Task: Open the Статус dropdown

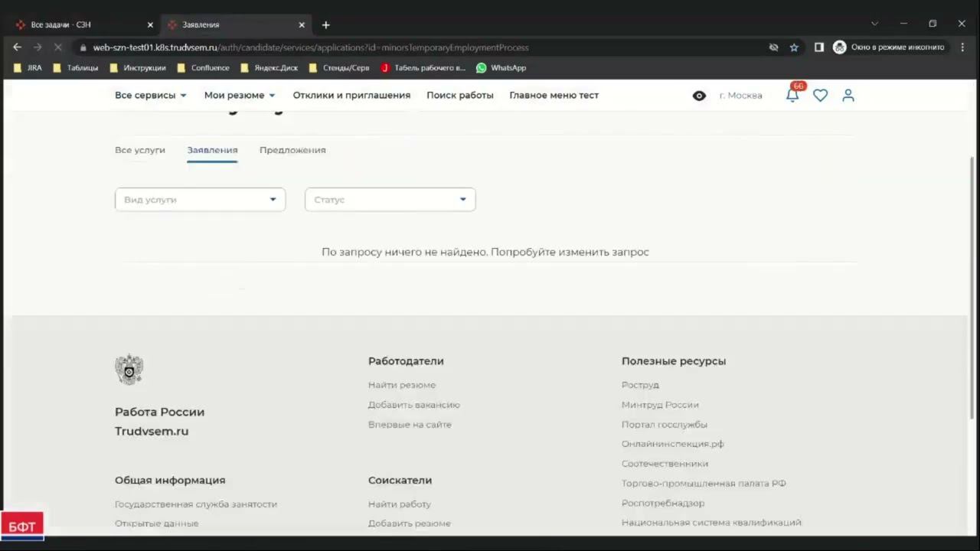Action: (390, 200)
